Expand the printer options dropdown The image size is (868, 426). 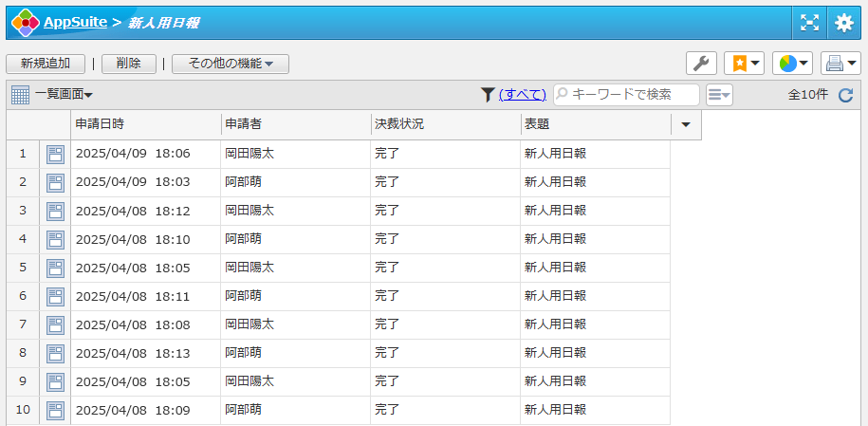[x=840, y=64]
